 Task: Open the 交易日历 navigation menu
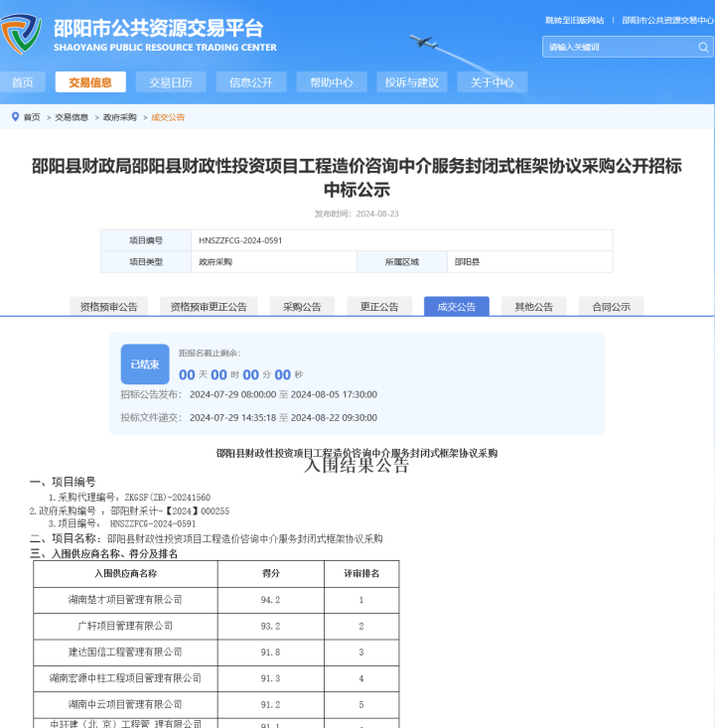pos(171,82)
